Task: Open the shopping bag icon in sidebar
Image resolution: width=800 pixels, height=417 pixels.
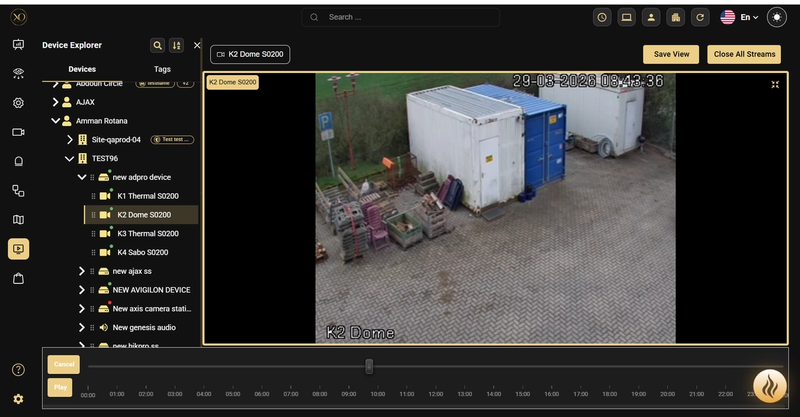Action: tap(18, 279)
